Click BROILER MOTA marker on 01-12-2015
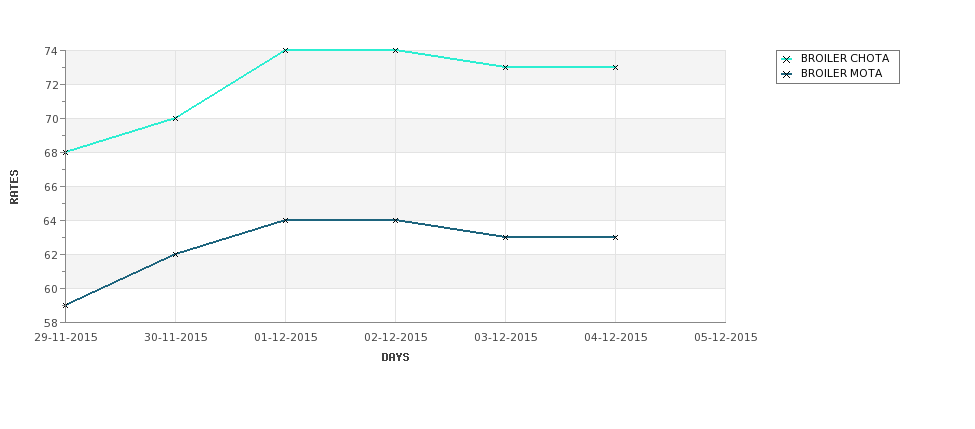 [x=285, y=220]
